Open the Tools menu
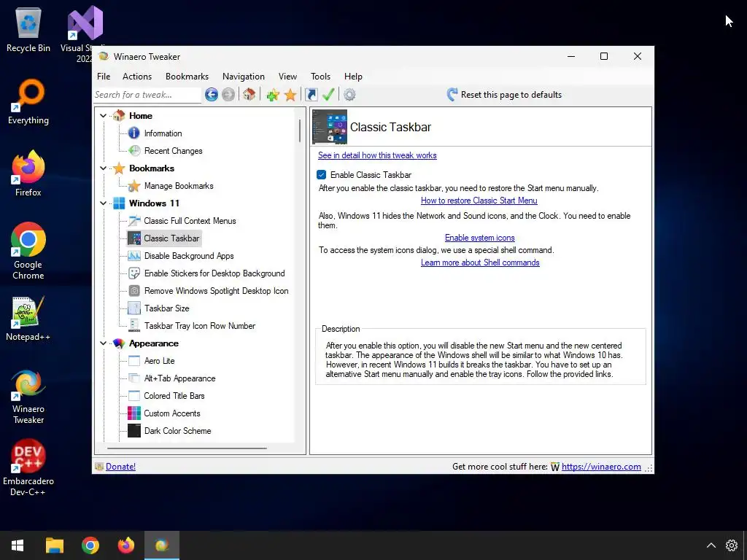Image resolution: width=747 pixels, height=560 pixels. click(321, 76)
